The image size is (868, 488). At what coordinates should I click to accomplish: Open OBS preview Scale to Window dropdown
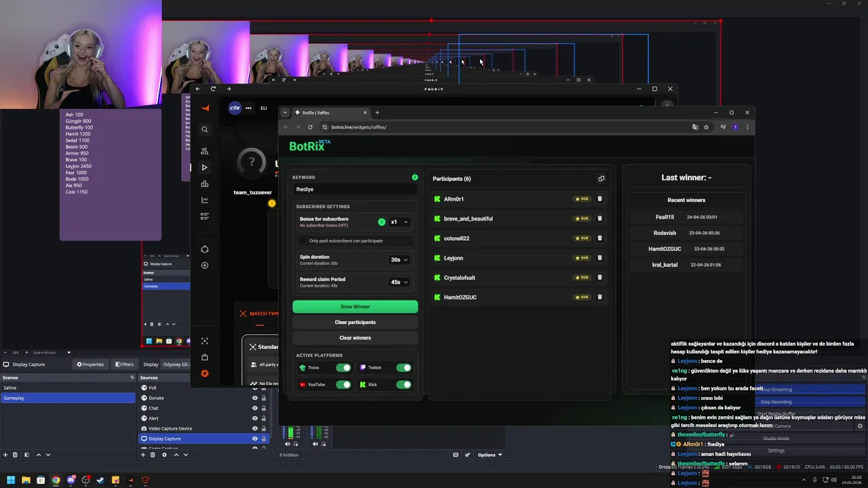52,352
